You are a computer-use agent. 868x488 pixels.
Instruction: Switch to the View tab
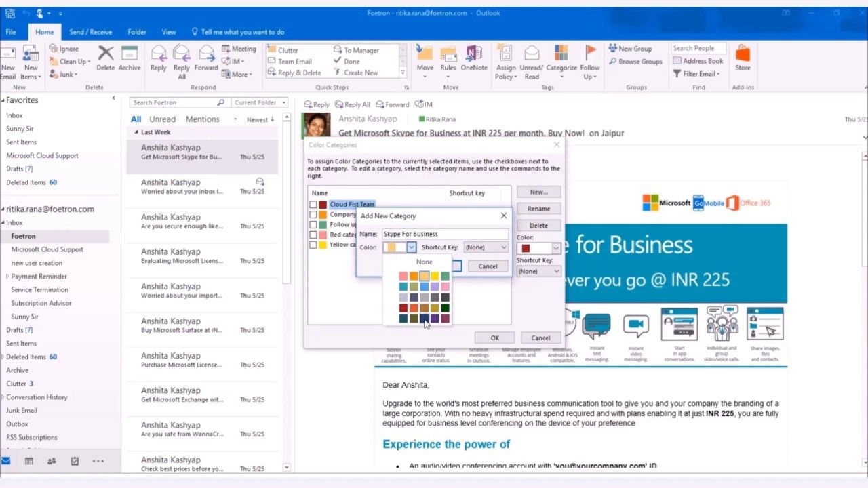tap(169, 32)
